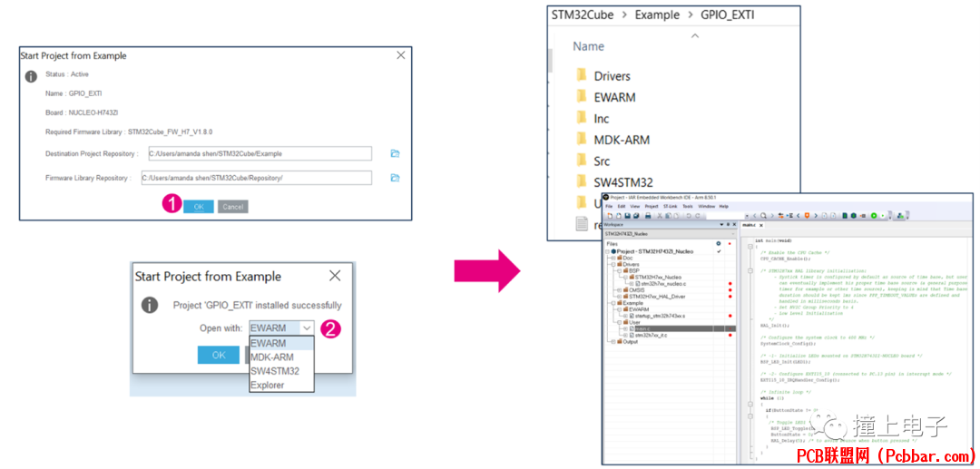Collapse the BSP node in workspace tree
980x469 pixels.
click(620, 270)
